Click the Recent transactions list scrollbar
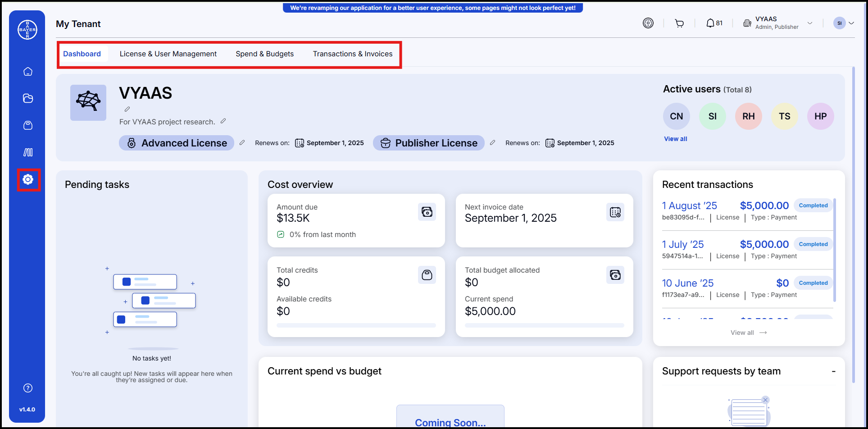Screen dimensions: 868x429 coord(835,250)
